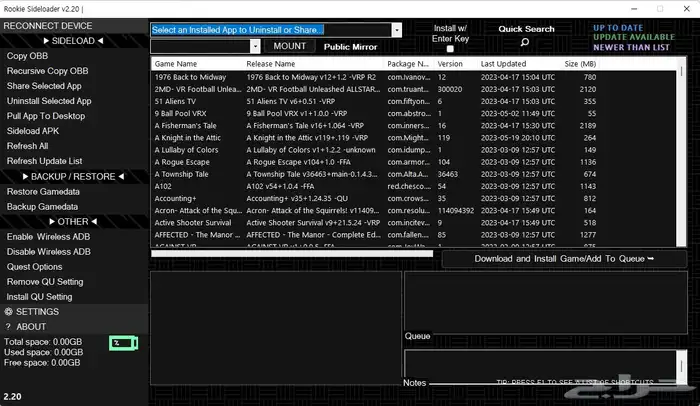Click Backup Gamedata
700x406 pixels.
(42, 207)
